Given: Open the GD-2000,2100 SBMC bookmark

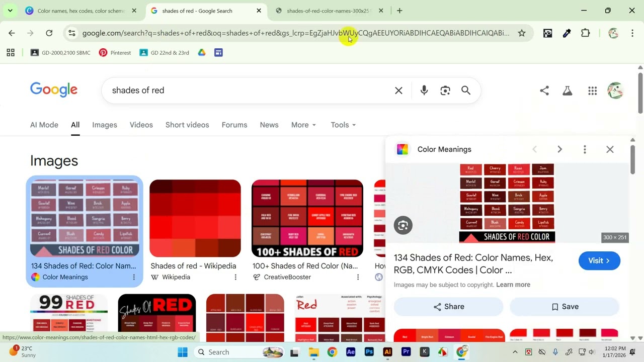Looking at the screenshot, I should point(61,52).
